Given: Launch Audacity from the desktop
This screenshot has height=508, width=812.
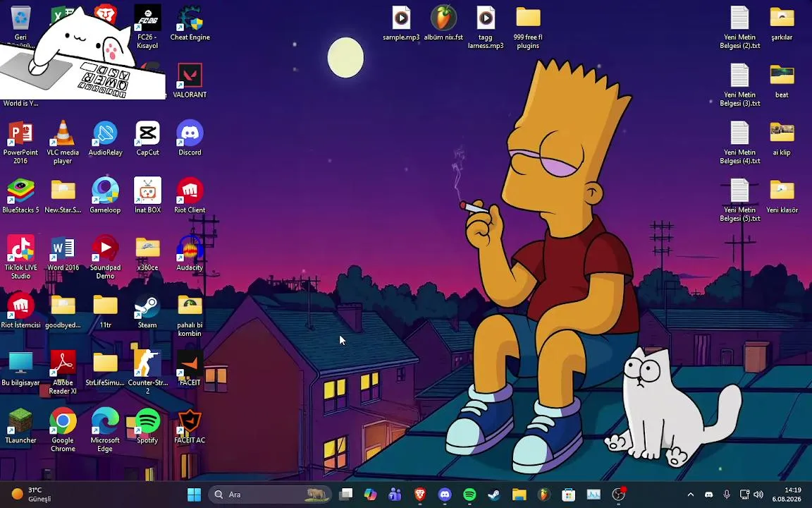Looking at the screenshot, I should click(190, 253).
